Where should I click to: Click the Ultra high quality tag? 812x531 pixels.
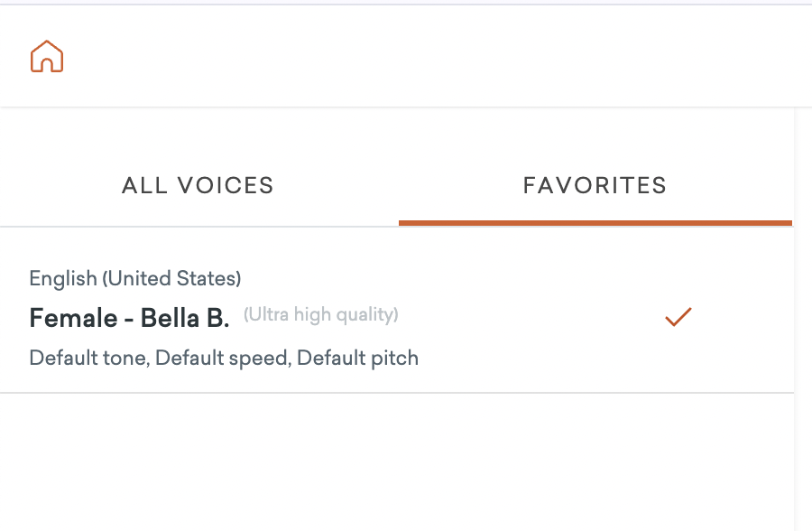point(321,314)
